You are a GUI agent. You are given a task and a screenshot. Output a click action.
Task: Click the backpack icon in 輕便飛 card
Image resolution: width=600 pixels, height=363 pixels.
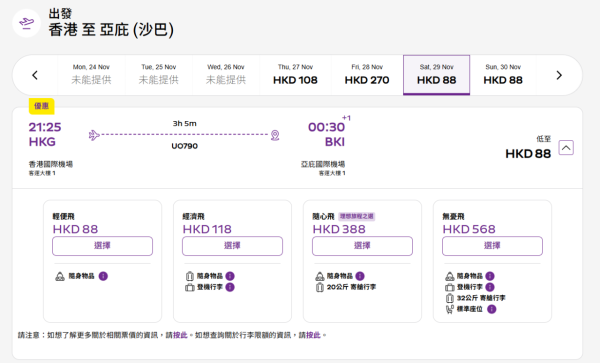point(60,276)
